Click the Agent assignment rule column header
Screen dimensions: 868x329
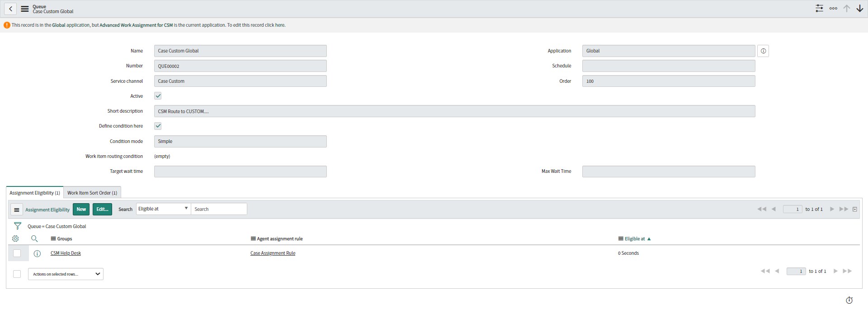(280, 238)
